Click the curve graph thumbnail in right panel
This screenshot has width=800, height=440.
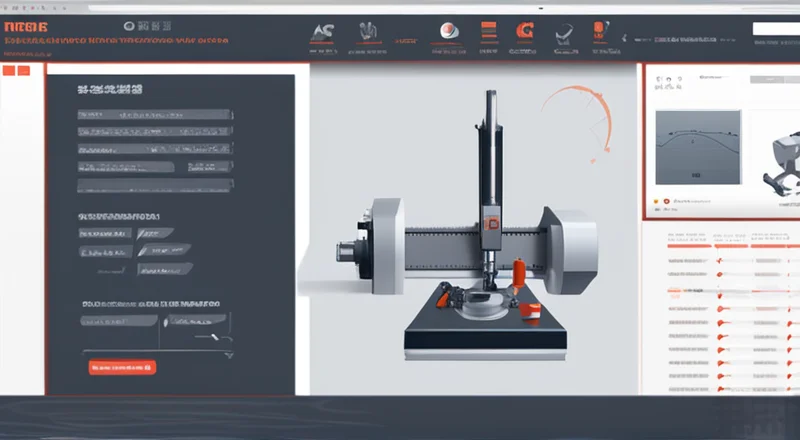[x=697, y=146]
